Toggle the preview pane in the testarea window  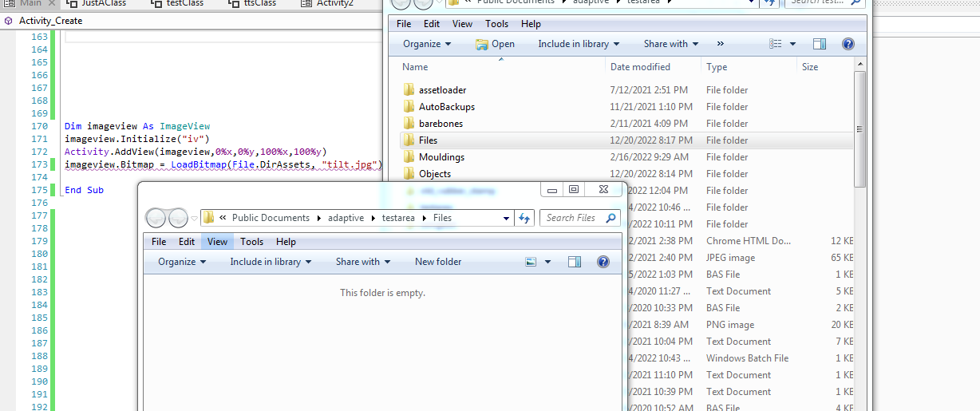(820, 44)
